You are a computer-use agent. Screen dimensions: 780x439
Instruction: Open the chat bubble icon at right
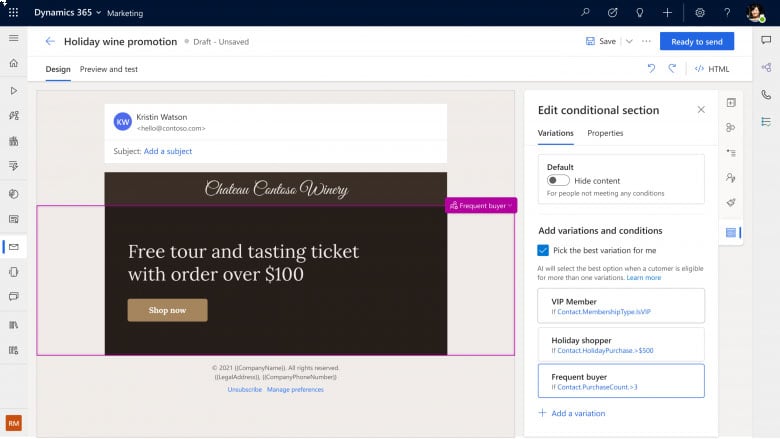point(766,40)
